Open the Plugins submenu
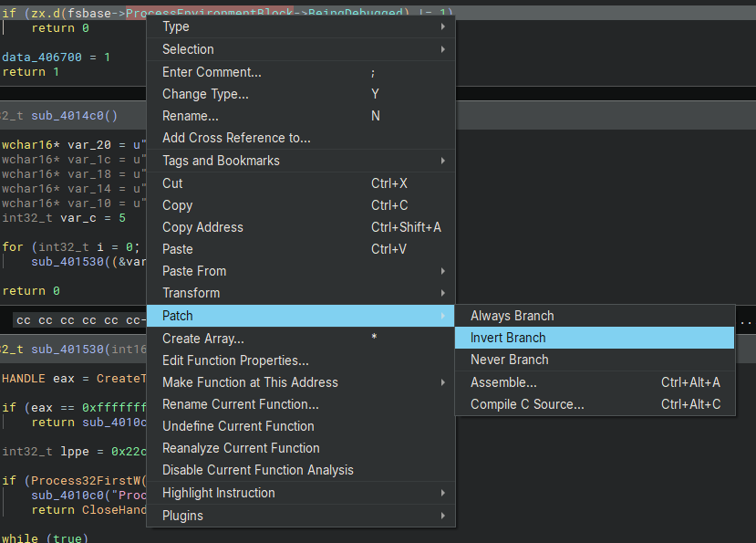Image resolution: width=756 pixels, height=543 pixels. [x=300, y=516]
